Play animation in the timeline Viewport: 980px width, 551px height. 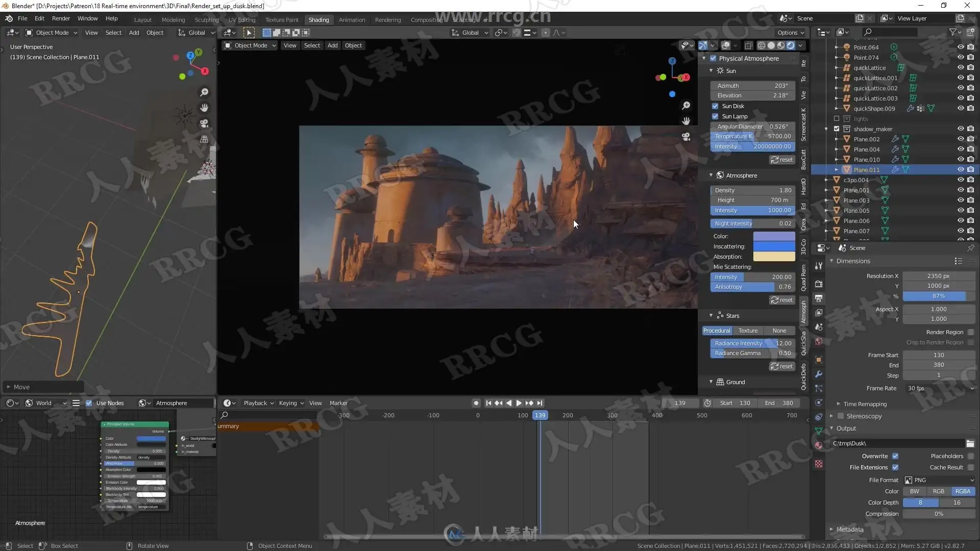click(x=519, y=403)
